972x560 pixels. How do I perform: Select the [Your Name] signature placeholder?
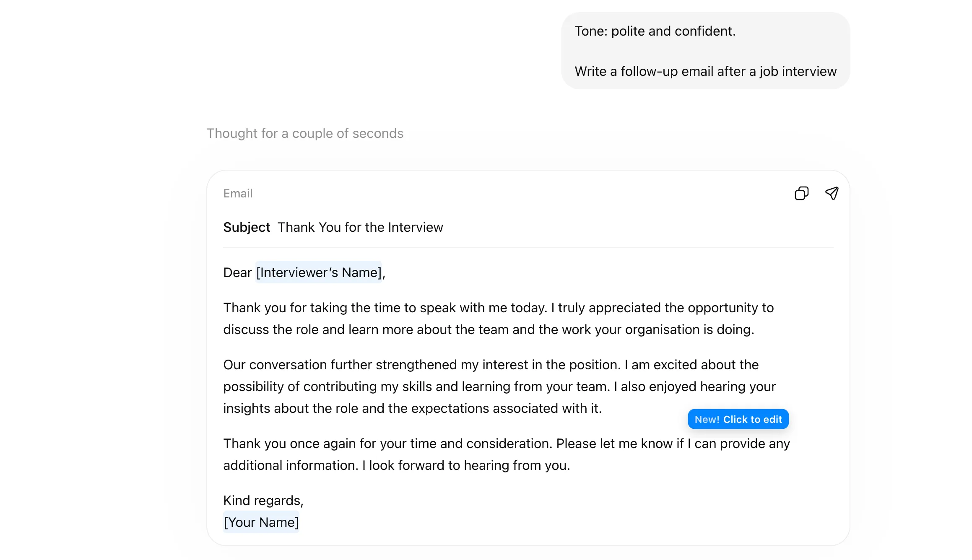[x=261, y=522]
